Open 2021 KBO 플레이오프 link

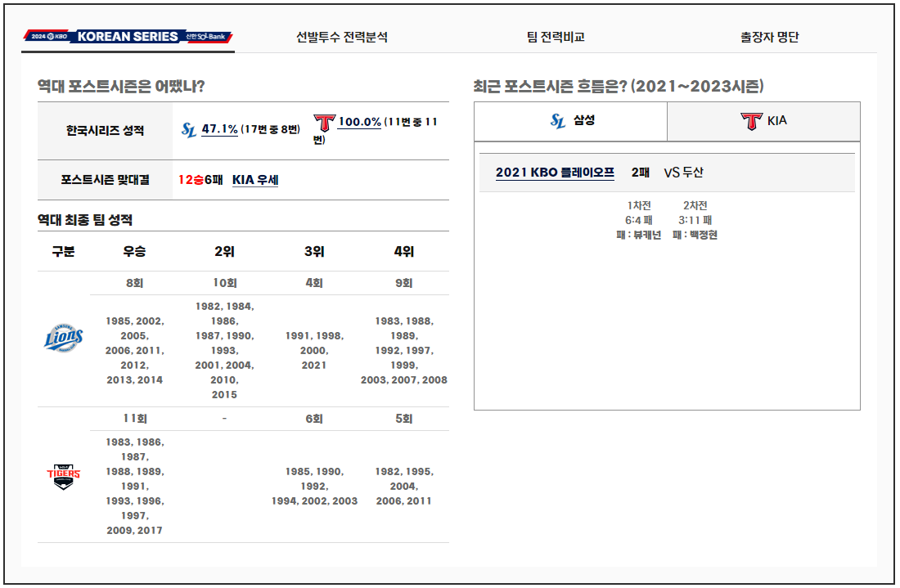point(555,172)
